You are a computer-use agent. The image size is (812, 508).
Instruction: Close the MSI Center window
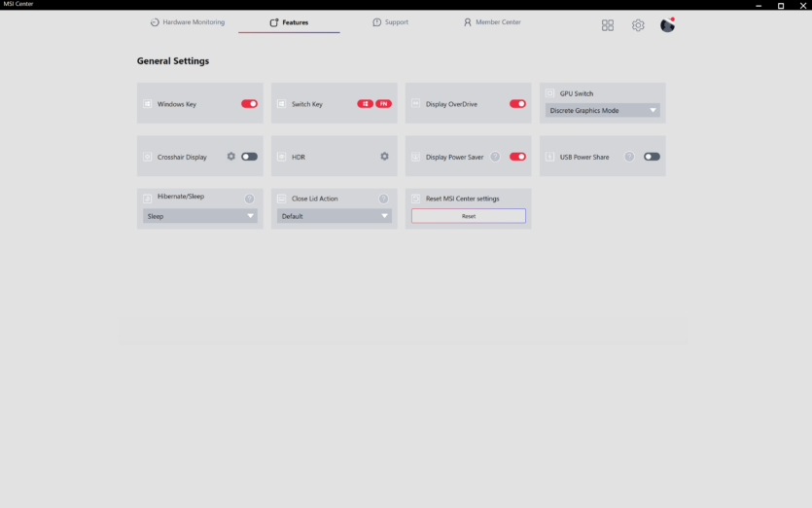(803, 5)
